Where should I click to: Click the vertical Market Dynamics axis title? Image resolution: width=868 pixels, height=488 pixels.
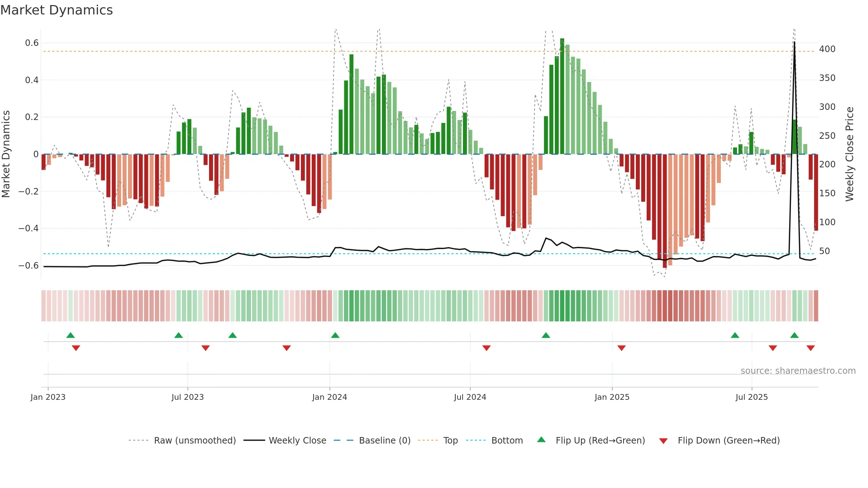click(x=6, y=154)
